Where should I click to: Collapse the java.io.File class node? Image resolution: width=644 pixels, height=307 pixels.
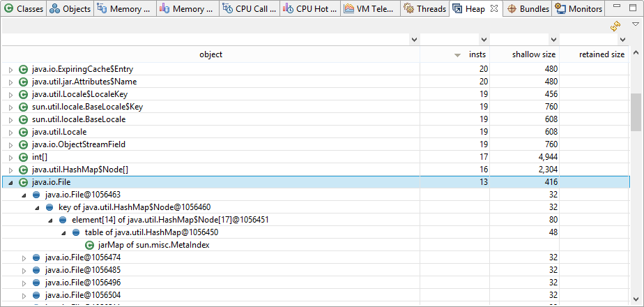tap(10, 182)
